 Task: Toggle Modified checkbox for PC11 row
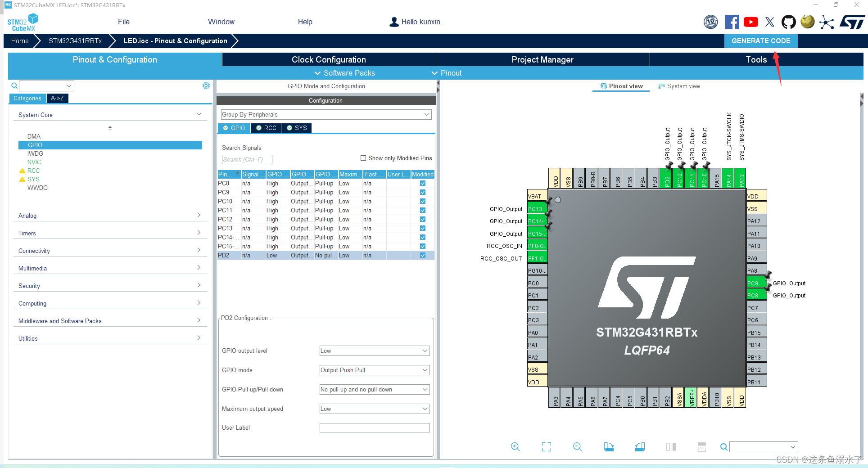point(423,210)
